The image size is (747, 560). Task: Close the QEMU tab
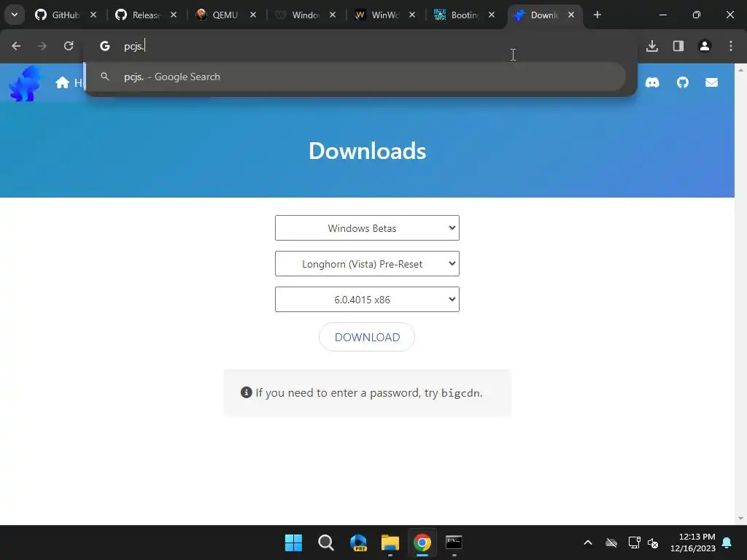253,15
